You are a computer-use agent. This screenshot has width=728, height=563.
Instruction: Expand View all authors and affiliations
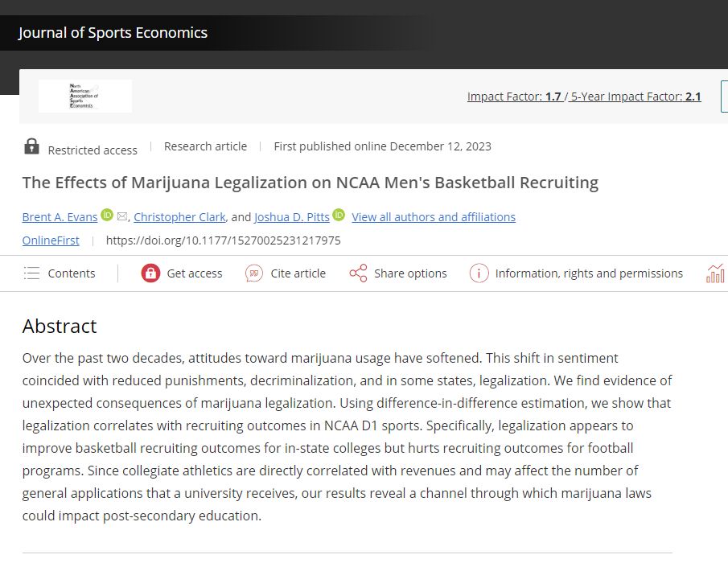[x=434, y=216]
